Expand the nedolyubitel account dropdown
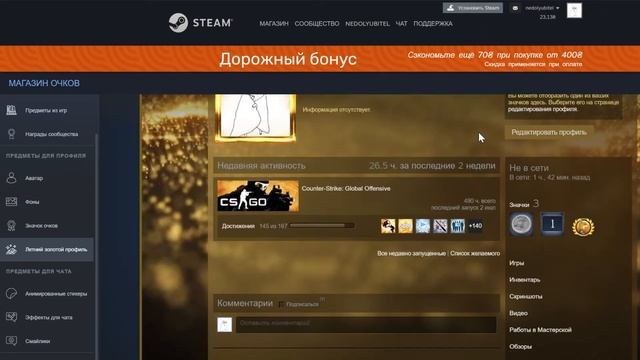 542,8
